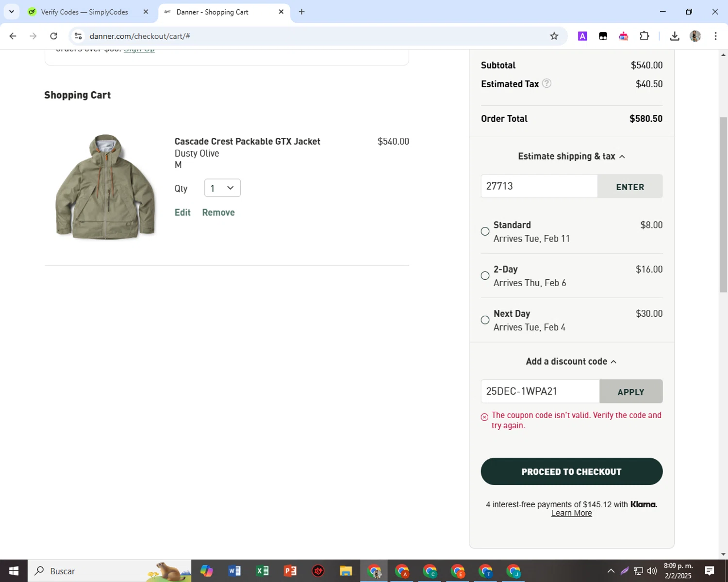Open Excel from the taskbar
The width and height of the screenshot is (728, 582).
263,571
